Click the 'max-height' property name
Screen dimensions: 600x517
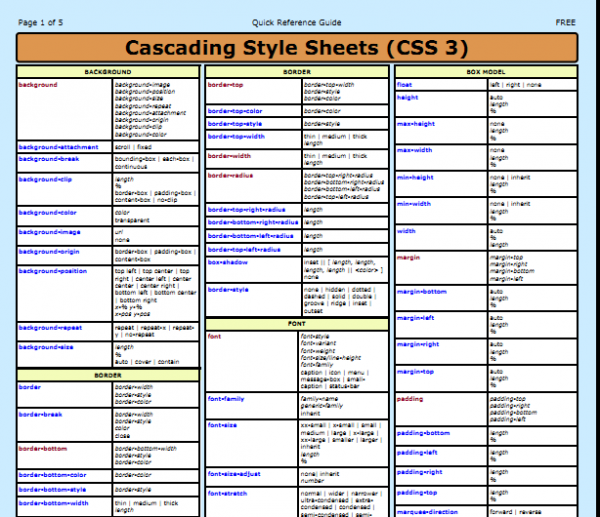click(x=416, y=124)
